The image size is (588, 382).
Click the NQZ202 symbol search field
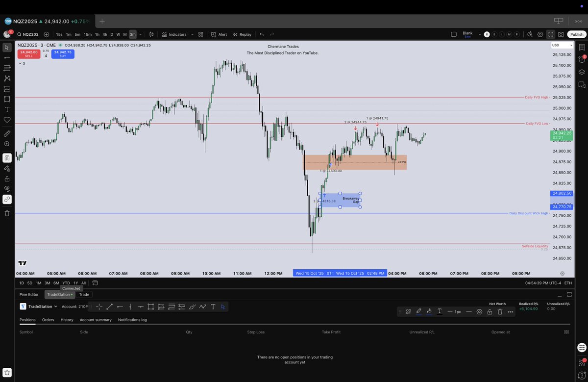(x=28, y=34)
